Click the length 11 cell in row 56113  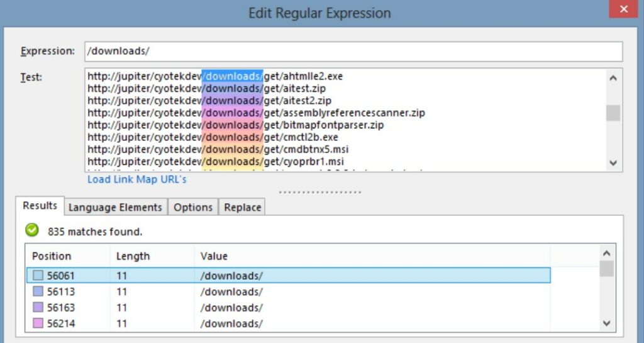pyautogui.click(x=121, y=291)
